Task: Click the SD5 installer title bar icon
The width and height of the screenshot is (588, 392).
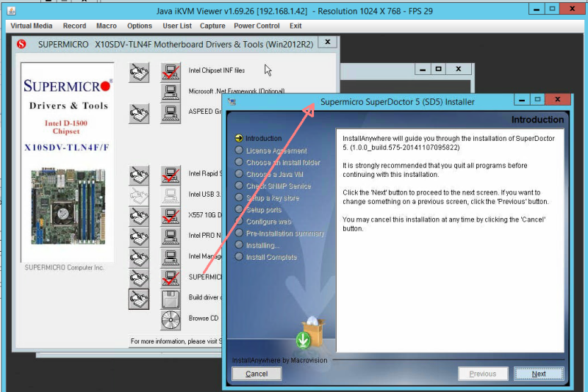Action: coord(232,101)
